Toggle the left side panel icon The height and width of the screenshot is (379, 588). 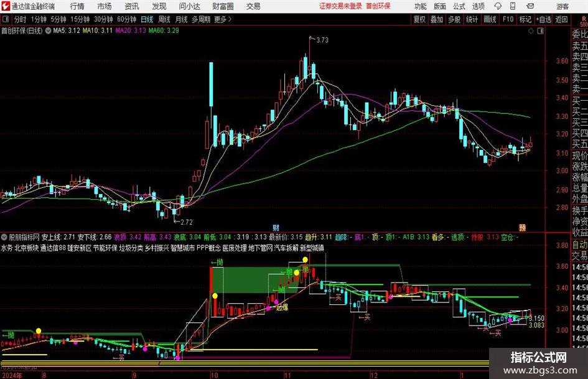point(6,19)
